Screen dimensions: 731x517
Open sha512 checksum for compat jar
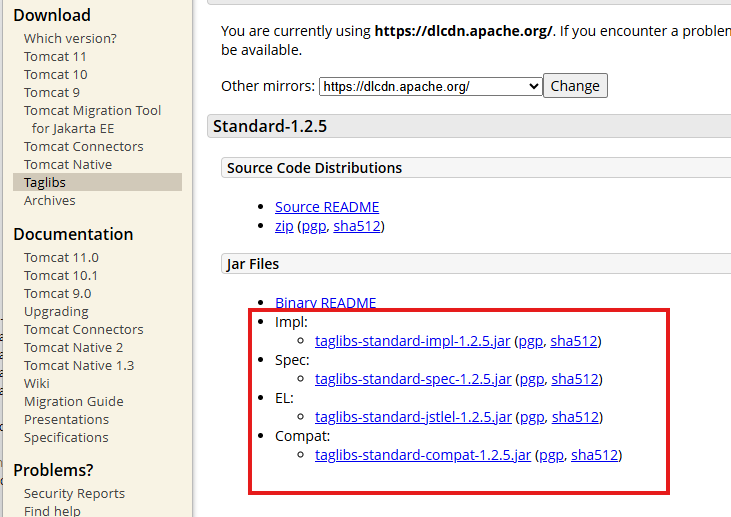[x=594, y=455]
